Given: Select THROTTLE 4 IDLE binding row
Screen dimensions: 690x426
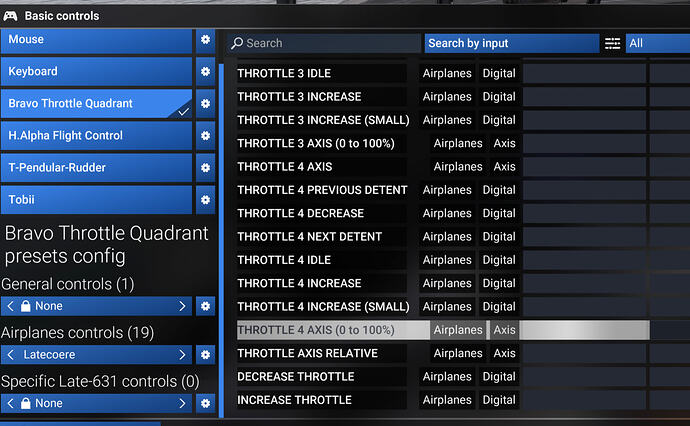Looking at the screenshot, I should pyautogui.click(x=322, y=260).
